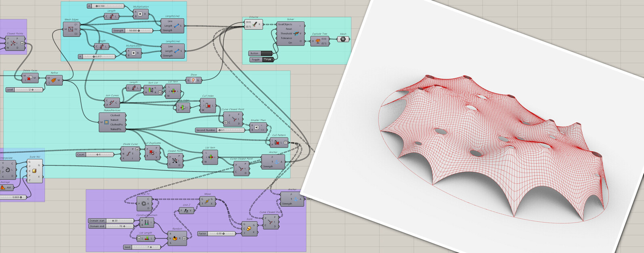Click the Threshold input on Solver
Screen dimensions: 644x253
tap(286, 34)
